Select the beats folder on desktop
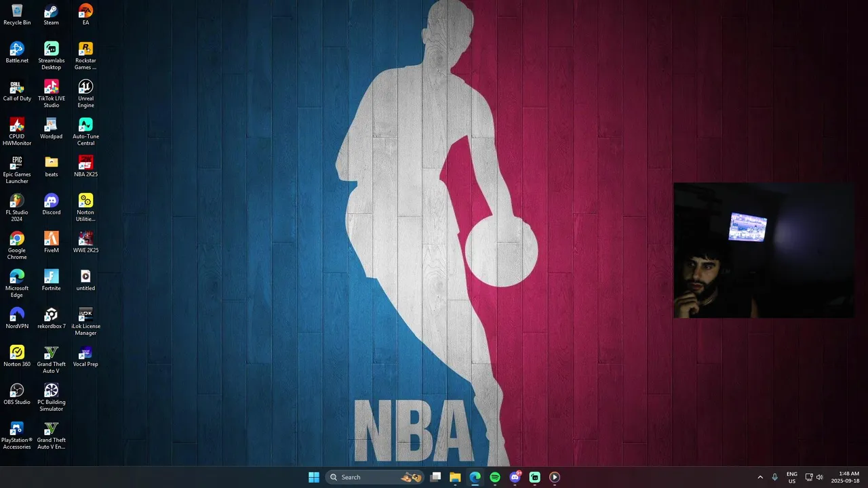 [51, 167]
